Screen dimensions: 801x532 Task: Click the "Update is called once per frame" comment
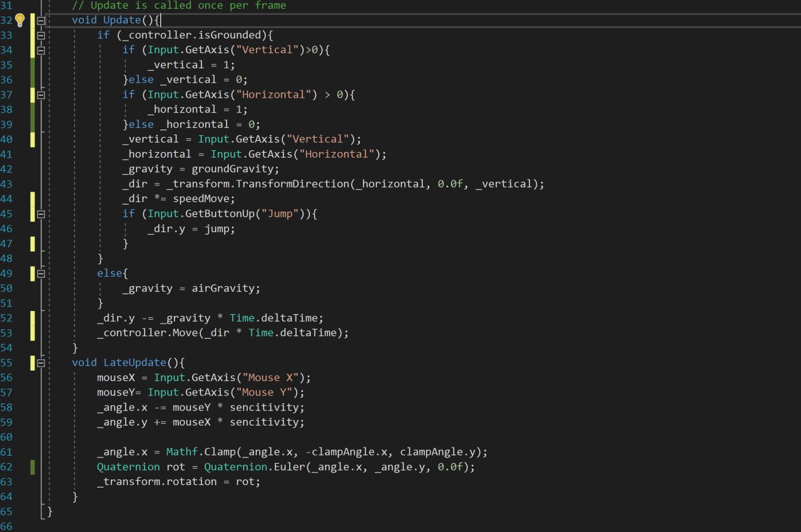[179, 6]
